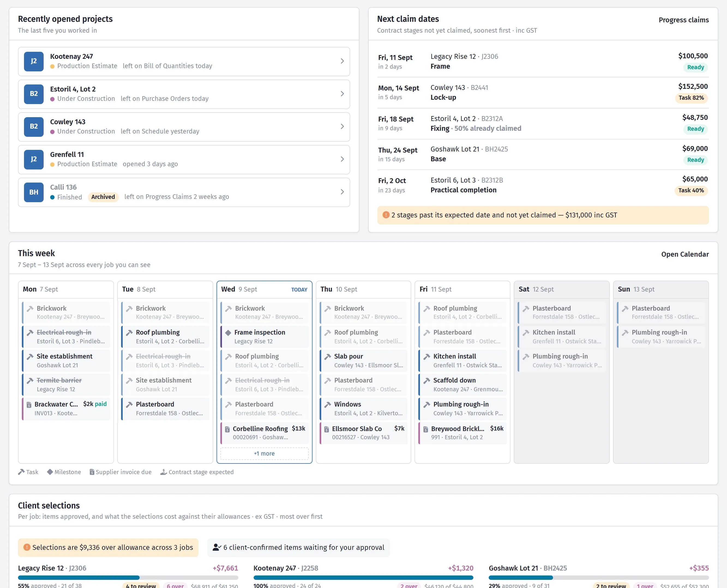This screenshot has width=727, height=588.
Task: Click the hammer icon on Thursday Windows task
Action: [328, 404]
